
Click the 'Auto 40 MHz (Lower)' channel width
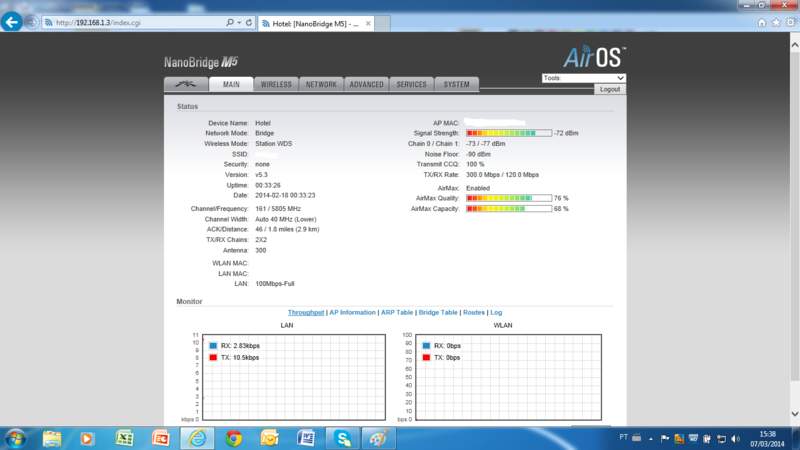coord(286,219)
